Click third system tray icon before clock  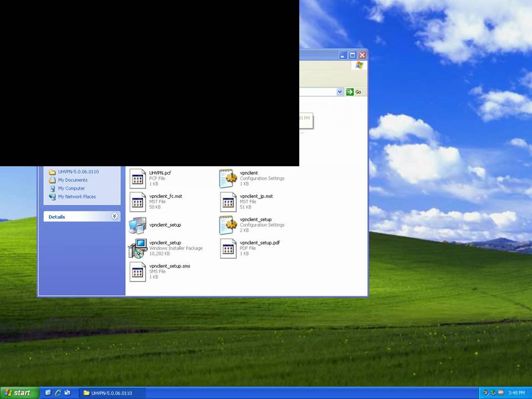[501, 393]
